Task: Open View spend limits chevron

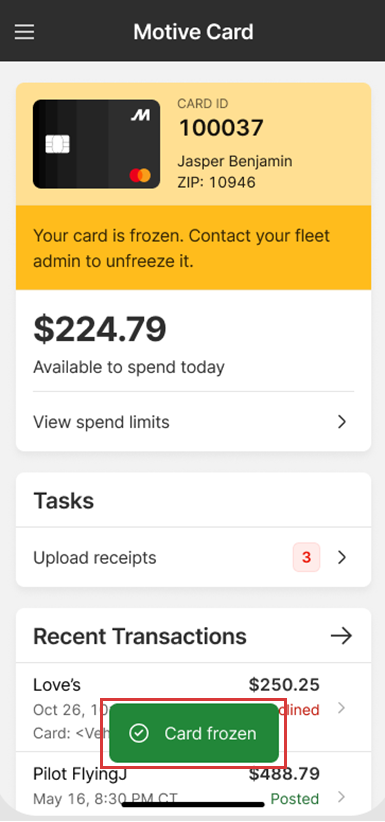Action: pyautogui.click(x=341, y=421)
